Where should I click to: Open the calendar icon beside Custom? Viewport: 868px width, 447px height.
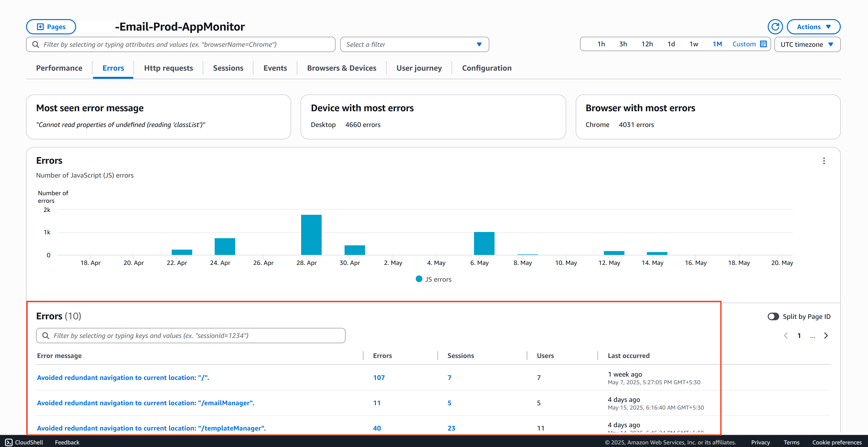763,44
